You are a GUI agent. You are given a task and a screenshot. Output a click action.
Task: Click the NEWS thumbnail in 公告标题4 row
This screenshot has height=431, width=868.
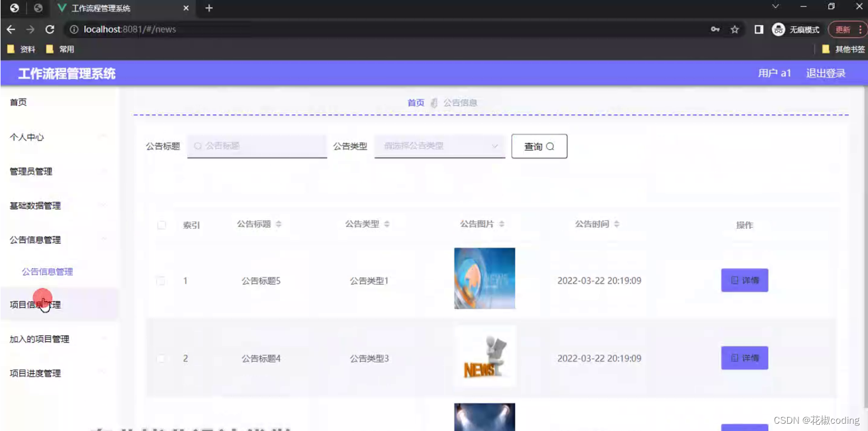click(x=484, y=356)
